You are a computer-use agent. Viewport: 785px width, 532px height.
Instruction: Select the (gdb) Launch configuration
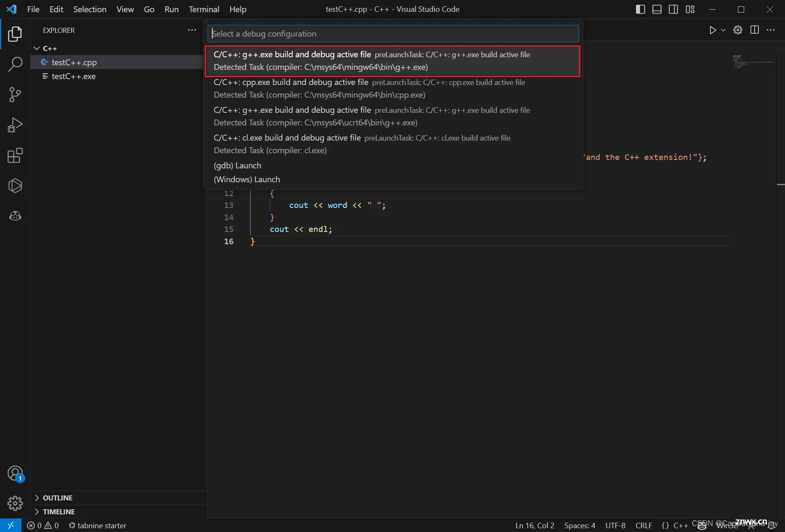(392, 165)
